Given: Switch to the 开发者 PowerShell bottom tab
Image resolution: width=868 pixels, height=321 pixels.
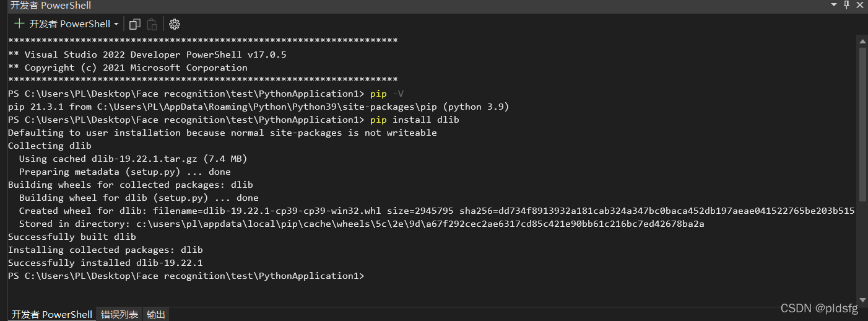Looking at the screenshot, I should coord(52,314).
